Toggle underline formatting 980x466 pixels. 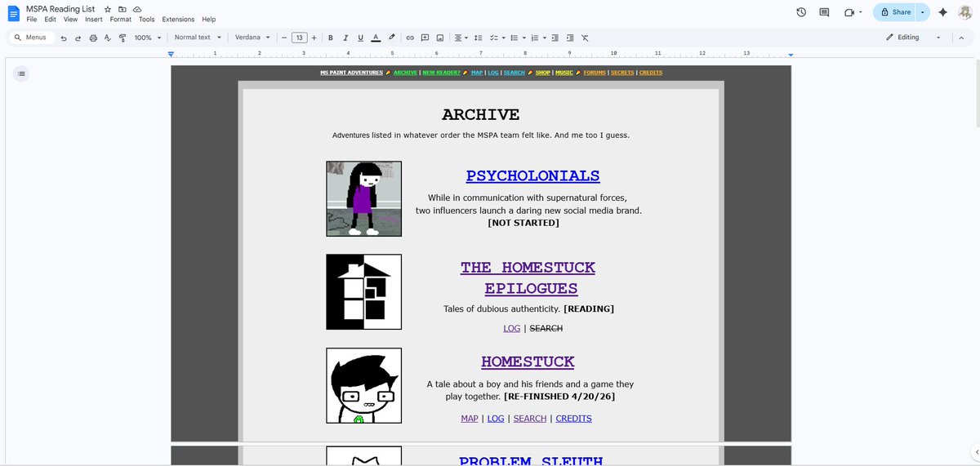coord(360,38)
